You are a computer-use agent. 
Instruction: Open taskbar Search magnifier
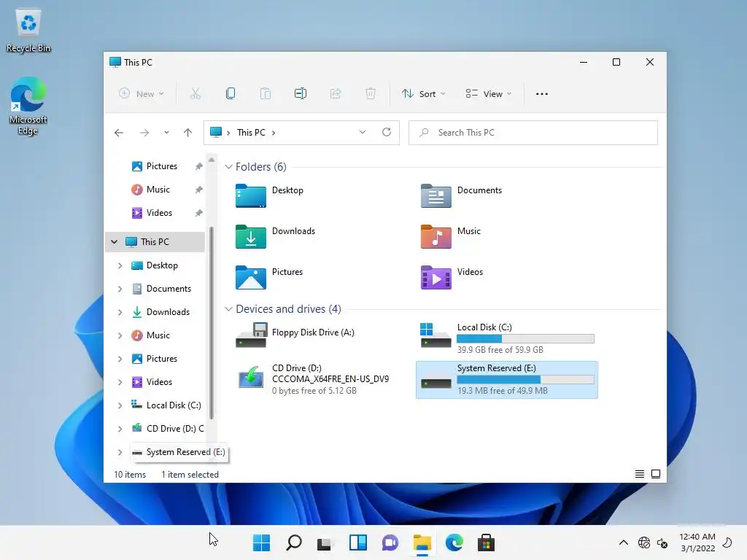tap(293, 542)
